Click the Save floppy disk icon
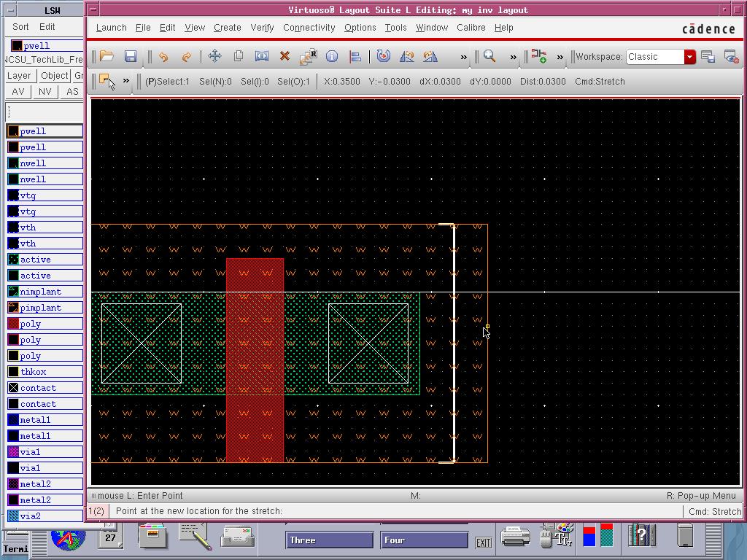The width and height of the screenshot is (747, 560). (131, 56)
